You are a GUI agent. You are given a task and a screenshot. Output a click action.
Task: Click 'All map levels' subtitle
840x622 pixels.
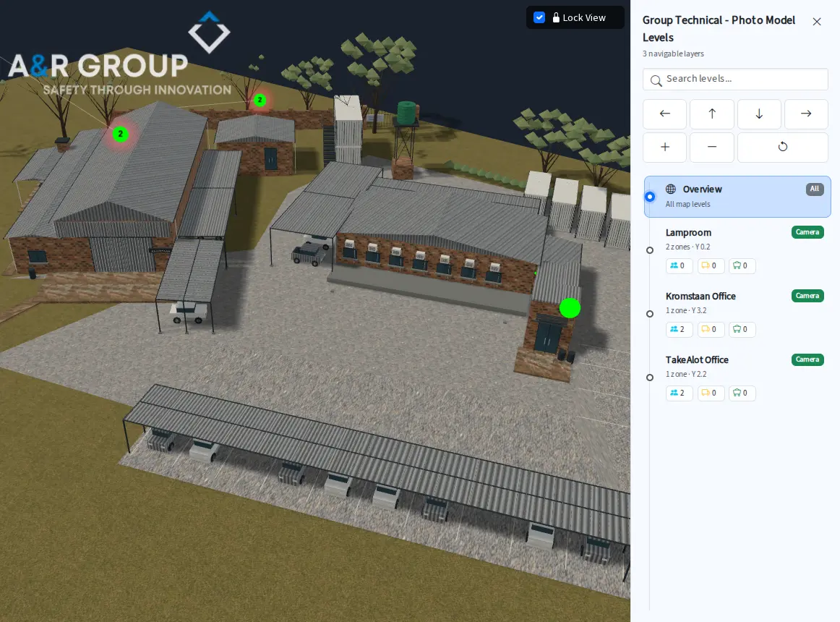point(687,204)
